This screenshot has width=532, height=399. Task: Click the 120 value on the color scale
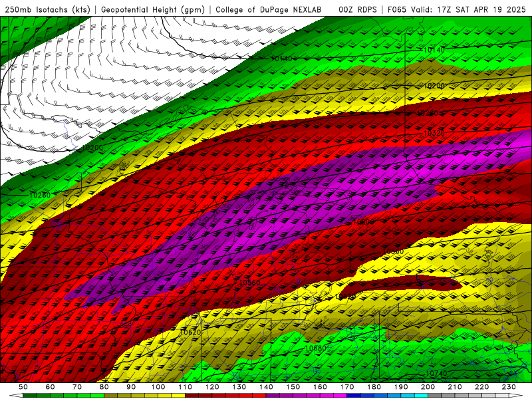(x=212, y=387)
